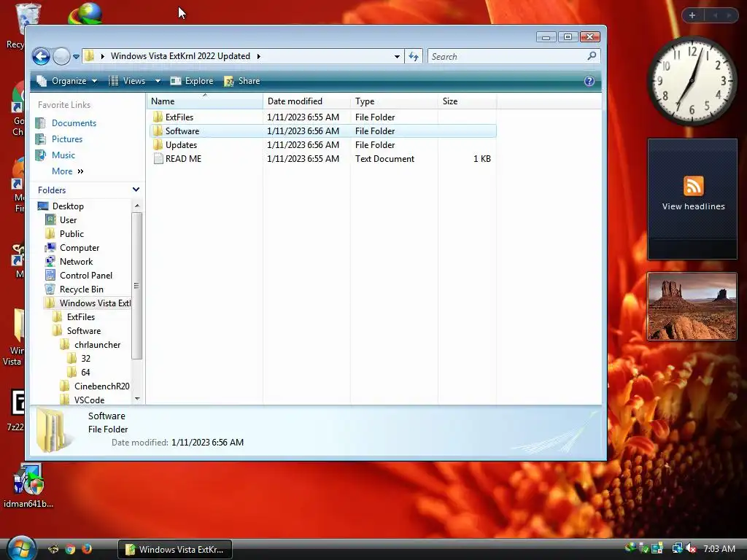Open recent pages dropdown arrow
Image resolution: width=747 pixels, height=560 pixels.
(x=76, y=57)
